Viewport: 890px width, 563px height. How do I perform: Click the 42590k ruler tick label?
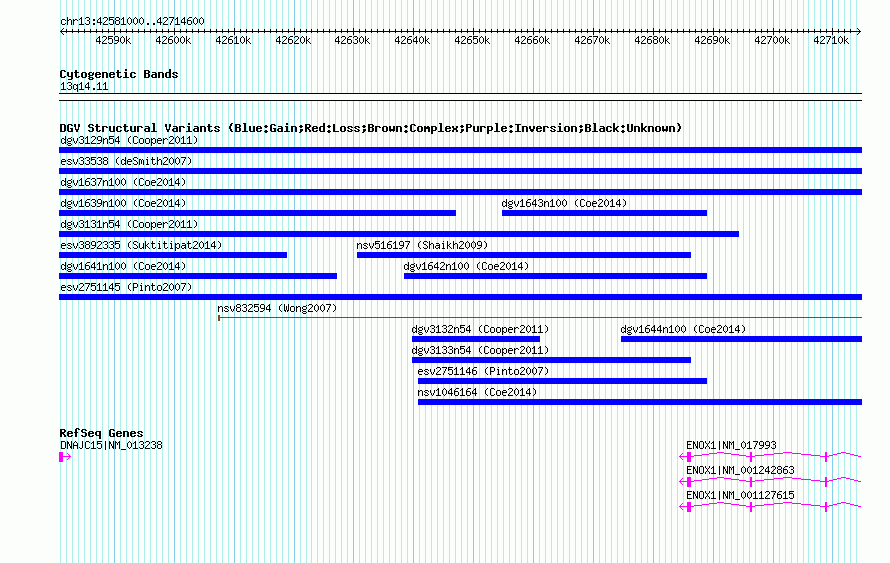click(x=113, y=40)
